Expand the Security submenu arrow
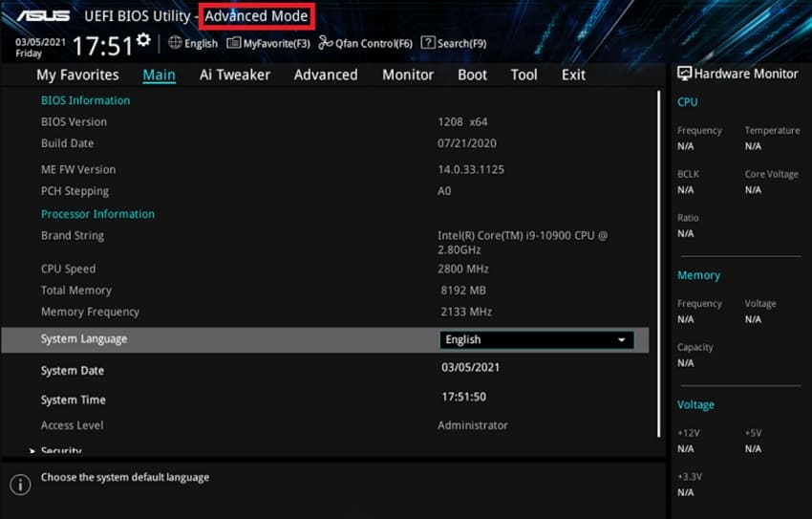Viewport: 812px width, 519px height. [x=32, y=451]
